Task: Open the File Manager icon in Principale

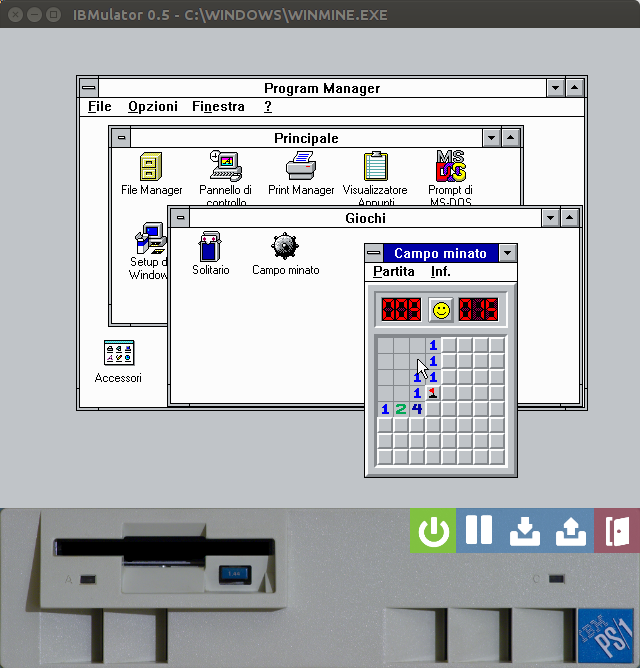Action: pyautogui.click(x=151, y=167)
